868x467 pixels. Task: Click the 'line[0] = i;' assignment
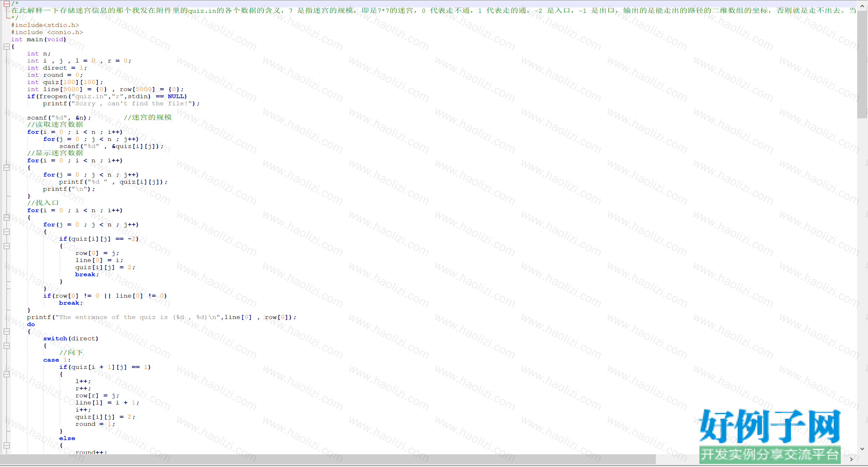click(x=99, y=260)
